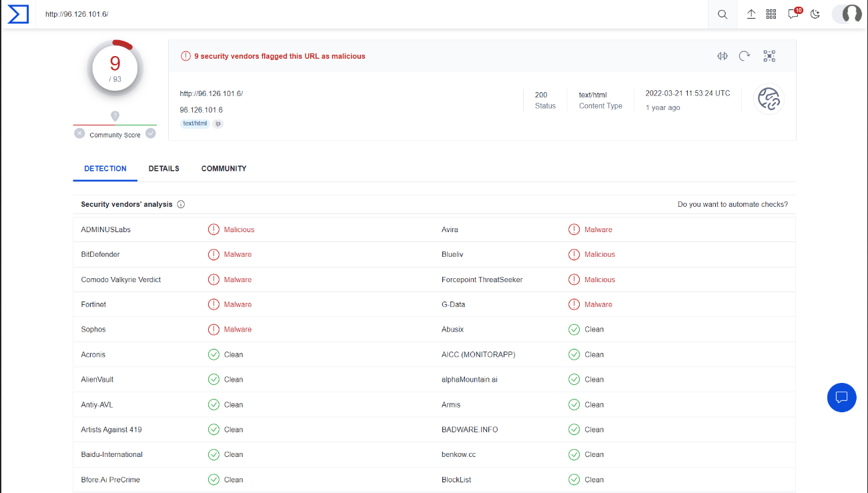
Task: Click the ip tag
Action: click(218, 123)
